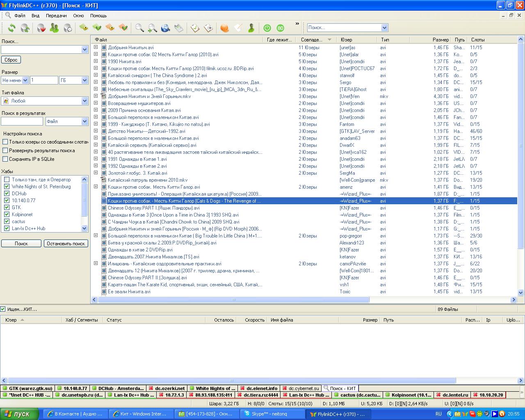Toggle the 'Ищем...КИТ' status checkbox
This screenshot has width=525, height=420.
[3, 309]
